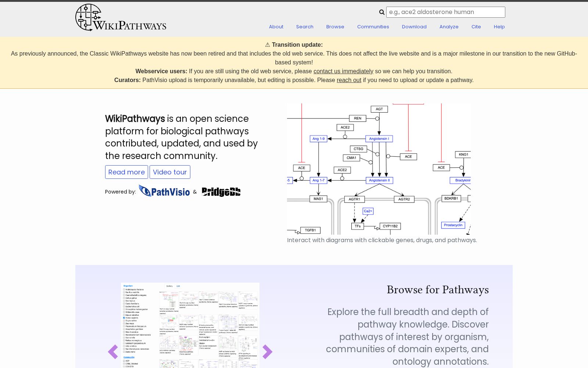
Task: Click the Video tour button
Action: [x=170, y=172]
